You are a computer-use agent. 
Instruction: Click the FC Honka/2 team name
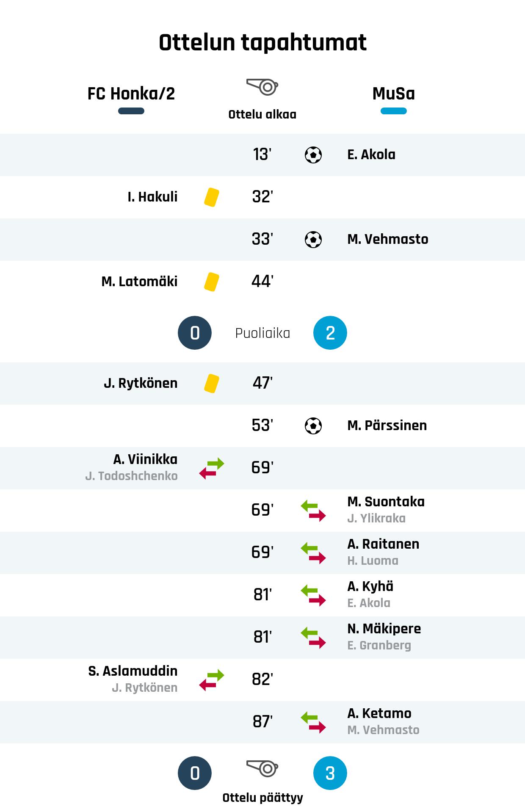[x=131, y=94]
